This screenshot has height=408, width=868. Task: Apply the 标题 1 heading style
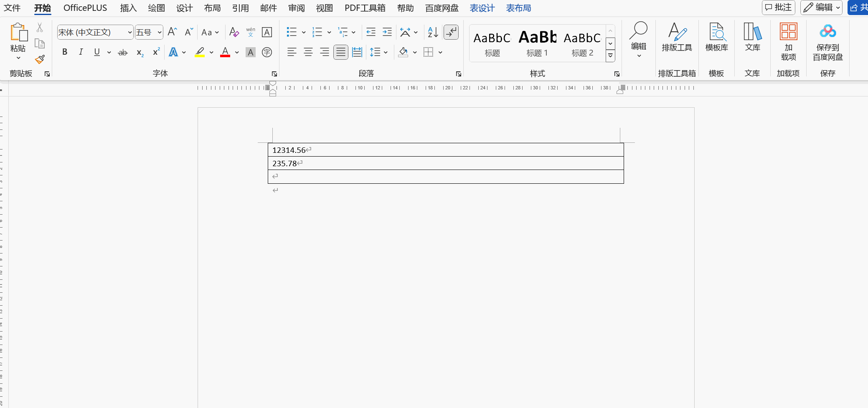(537, 43)
